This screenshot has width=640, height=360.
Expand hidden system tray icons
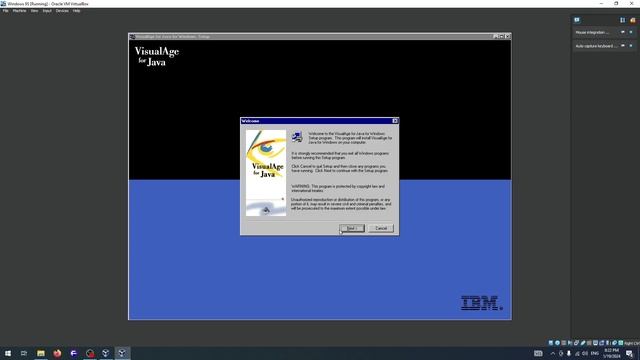coord(553,353)
